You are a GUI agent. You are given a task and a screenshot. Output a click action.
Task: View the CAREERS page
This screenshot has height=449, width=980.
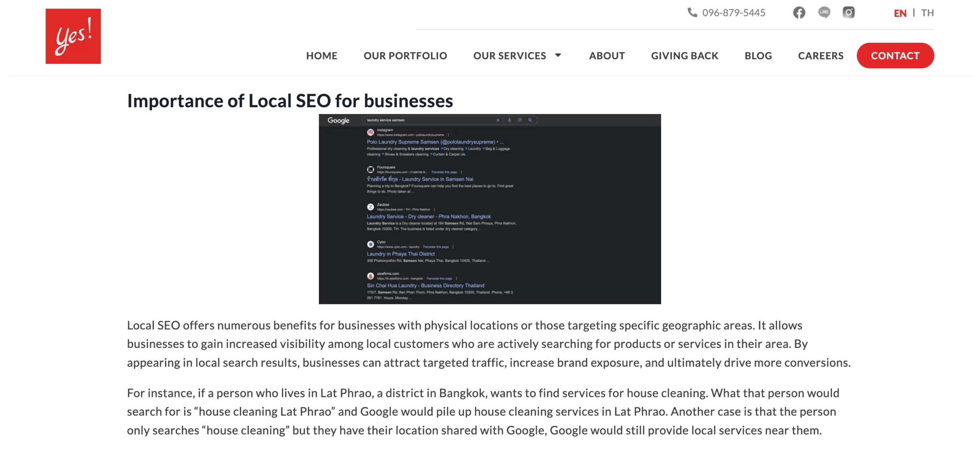click(820, 56)
